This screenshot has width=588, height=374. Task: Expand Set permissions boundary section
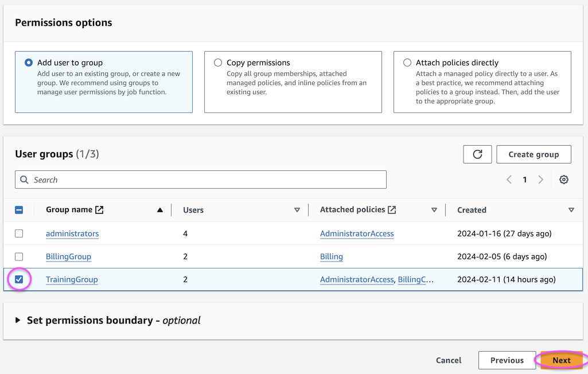click(x=17, y=320)
